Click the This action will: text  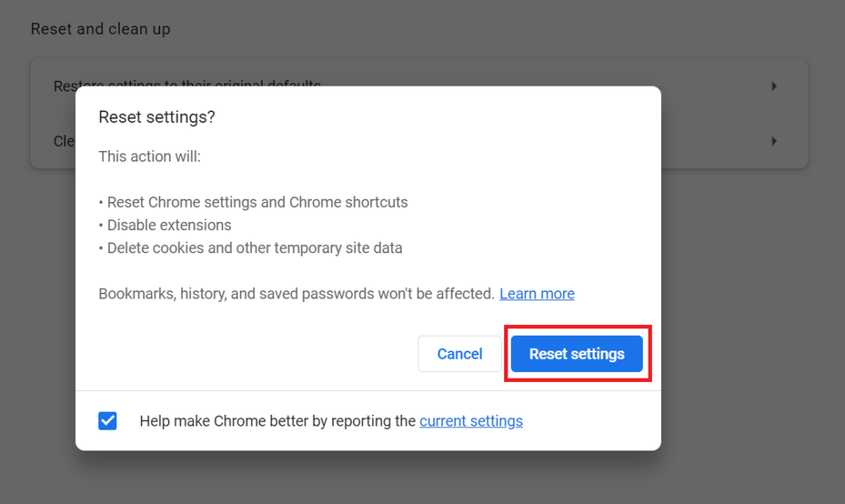[x=149, y=156]
